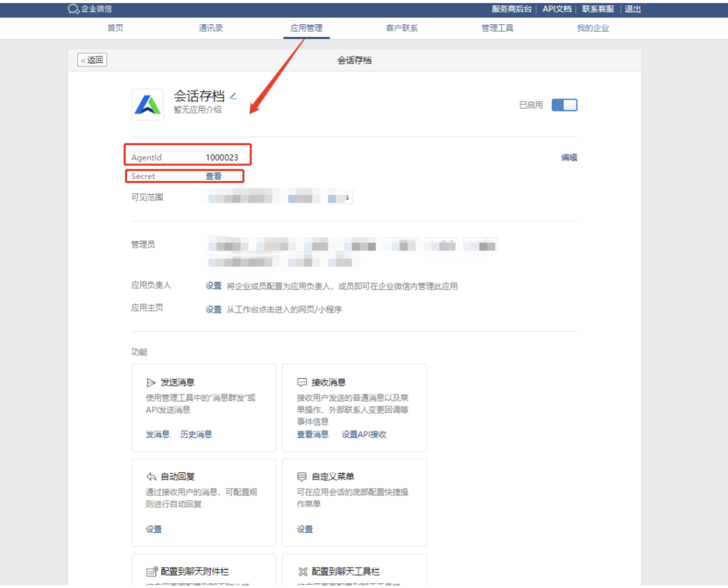The width and height of the screenshot is (728, 588).
Task: Open the 首页 tab
Action: [115, 28]
